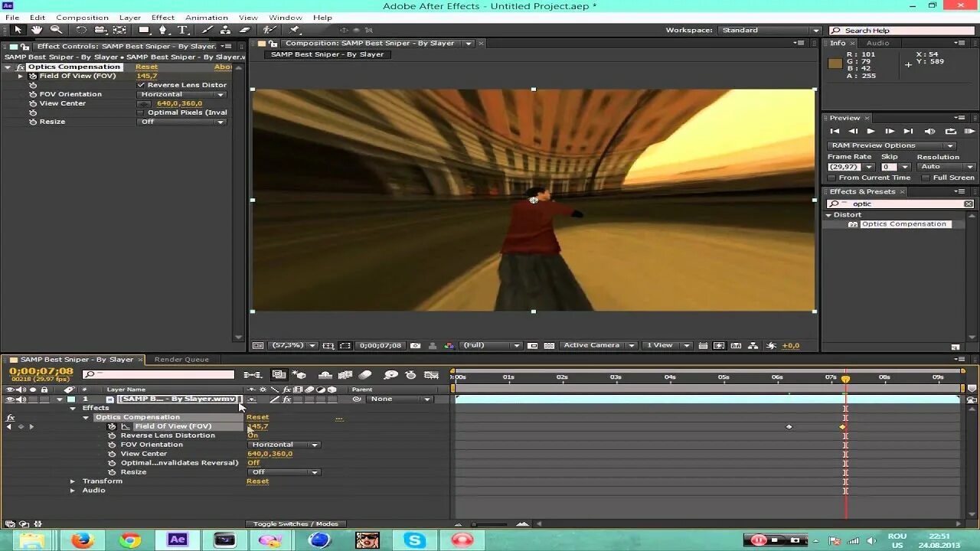Viewport: 980px width, 551px height.
Task: Open FOV Orientation Horizontal dropdown in Effect Controls
Action: (182, 94)
